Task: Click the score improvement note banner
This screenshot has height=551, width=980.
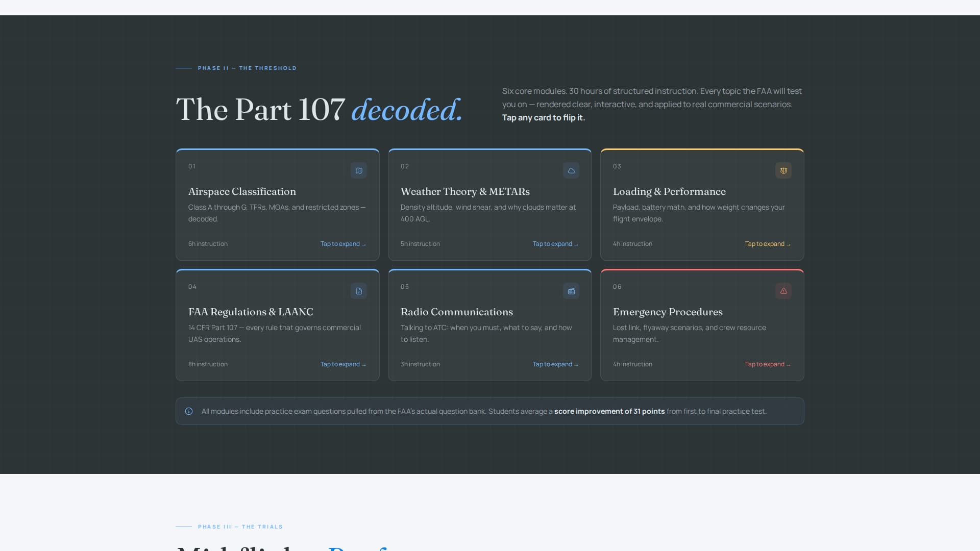Action: (x=490, y=411)
